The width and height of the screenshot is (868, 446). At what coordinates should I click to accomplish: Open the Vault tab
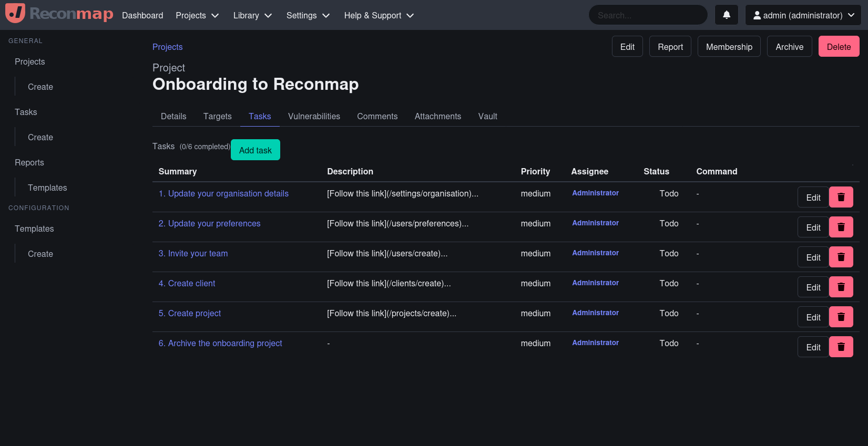pyautogui.click(x=488, y=116)
